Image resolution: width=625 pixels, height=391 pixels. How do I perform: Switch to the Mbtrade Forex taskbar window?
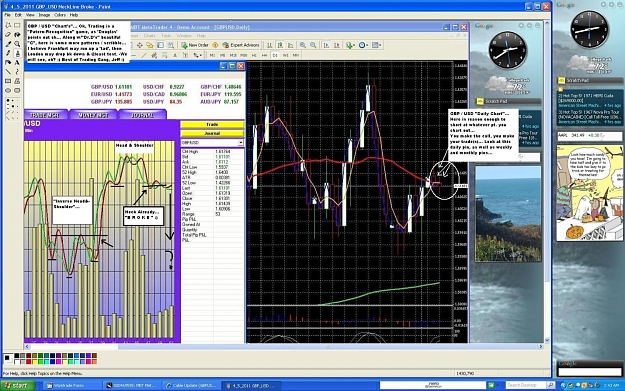coord(72,385)
